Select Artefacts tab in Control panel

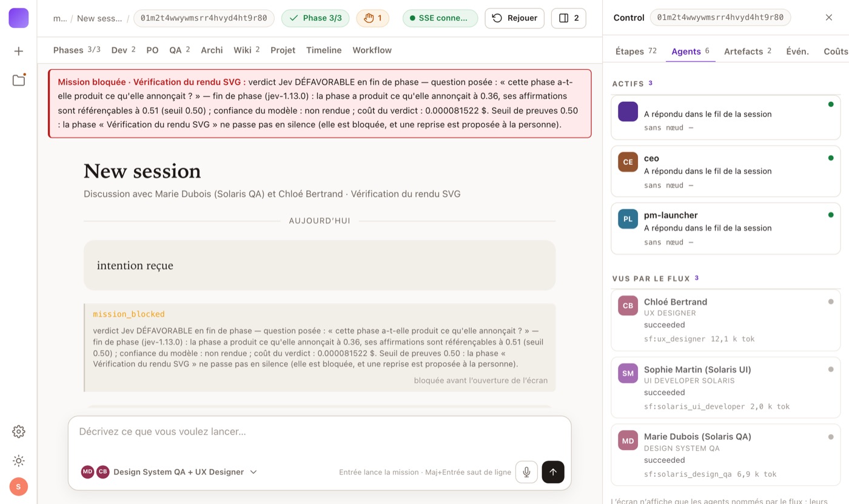coord(748,52)
